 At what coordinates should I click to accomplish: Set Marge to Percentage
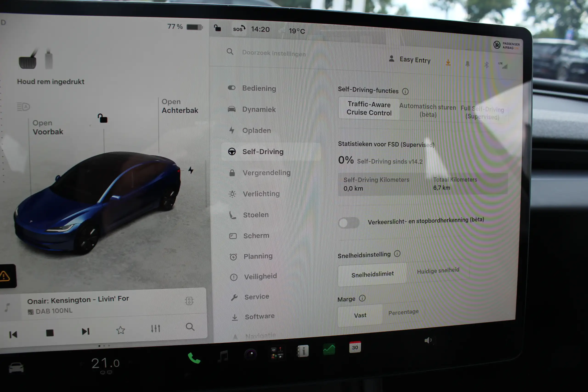pyautogui.click(x=403, y=312)
